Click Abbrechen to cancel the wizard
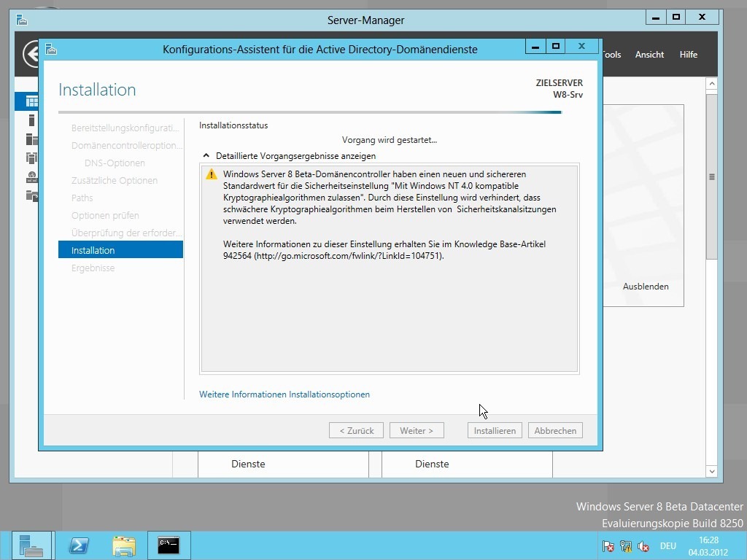Screen dimensions: 747x560 (555, 430)
